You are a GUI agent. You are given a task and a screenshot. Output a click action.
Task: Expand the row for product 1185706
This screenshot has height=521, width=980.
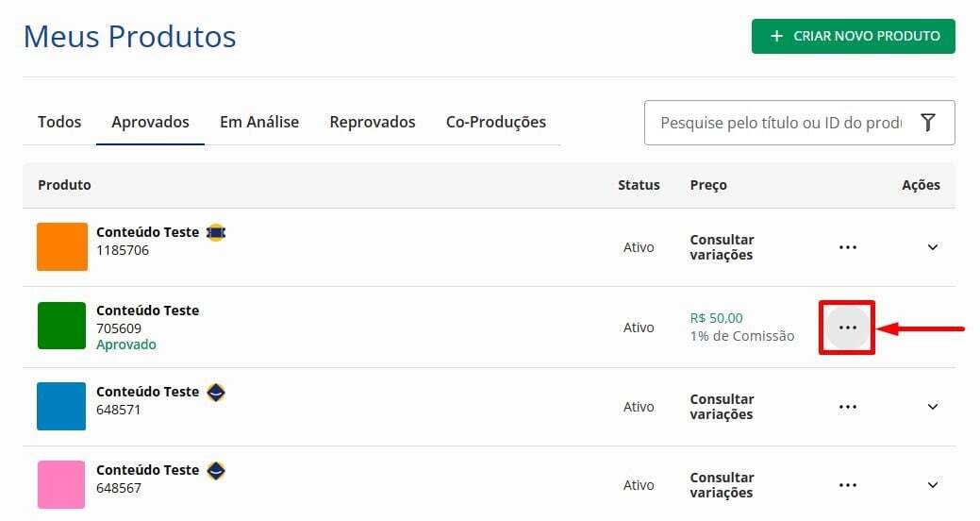click(933, 247)
